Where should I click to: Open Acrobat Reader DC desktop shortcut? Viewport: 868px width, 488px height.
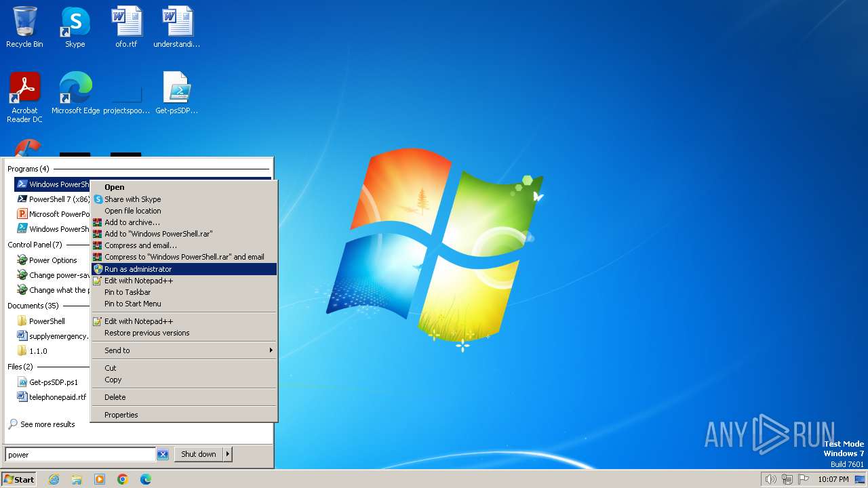point(24,98)
